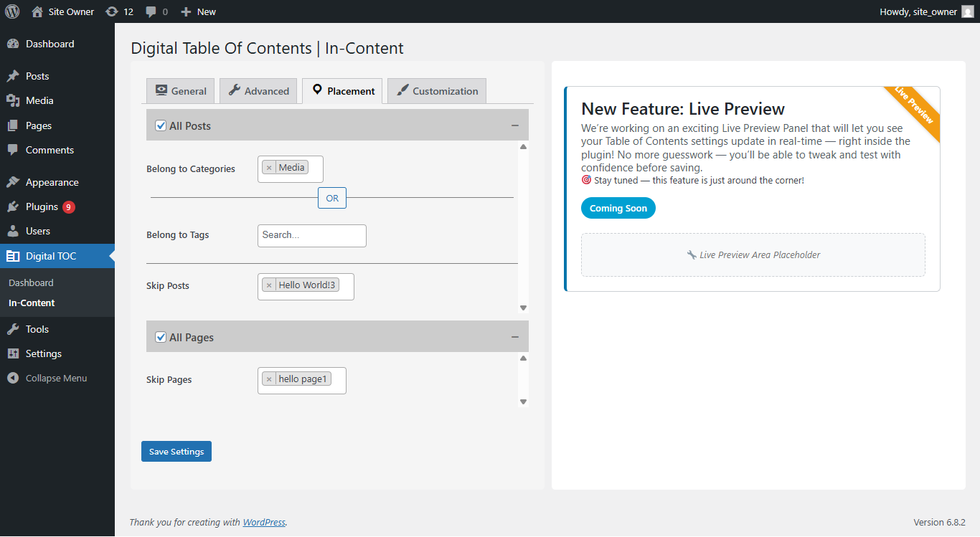Click scroll up arrow in All Posts panel

point(523,147)
